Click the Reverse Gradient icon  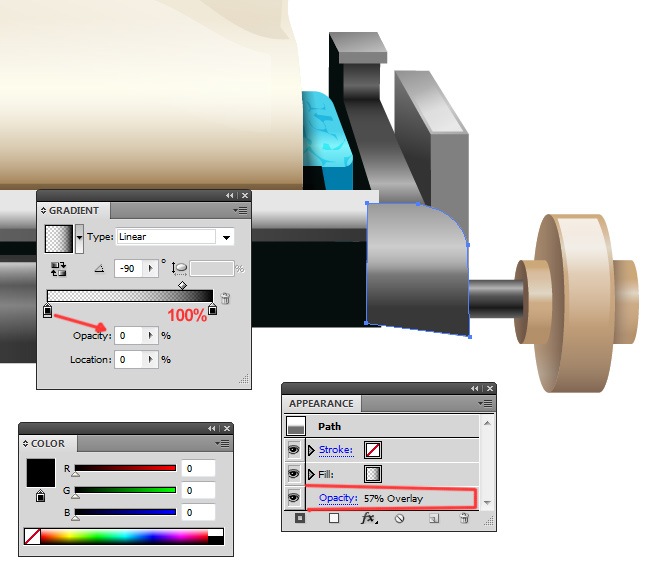tap(58, 269)
